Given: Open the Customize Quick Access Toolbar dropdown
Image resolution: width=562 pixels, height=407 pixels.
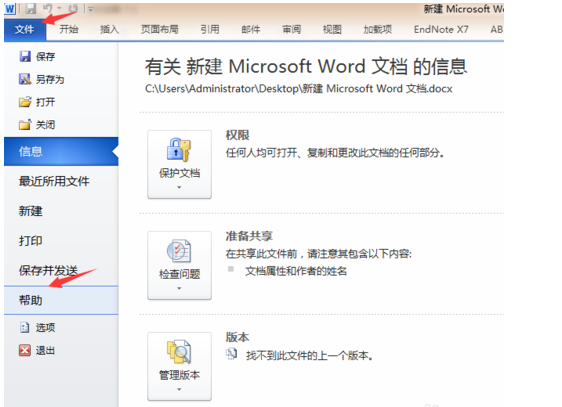Looking at the screenshot, I should [x=90, y=9].
